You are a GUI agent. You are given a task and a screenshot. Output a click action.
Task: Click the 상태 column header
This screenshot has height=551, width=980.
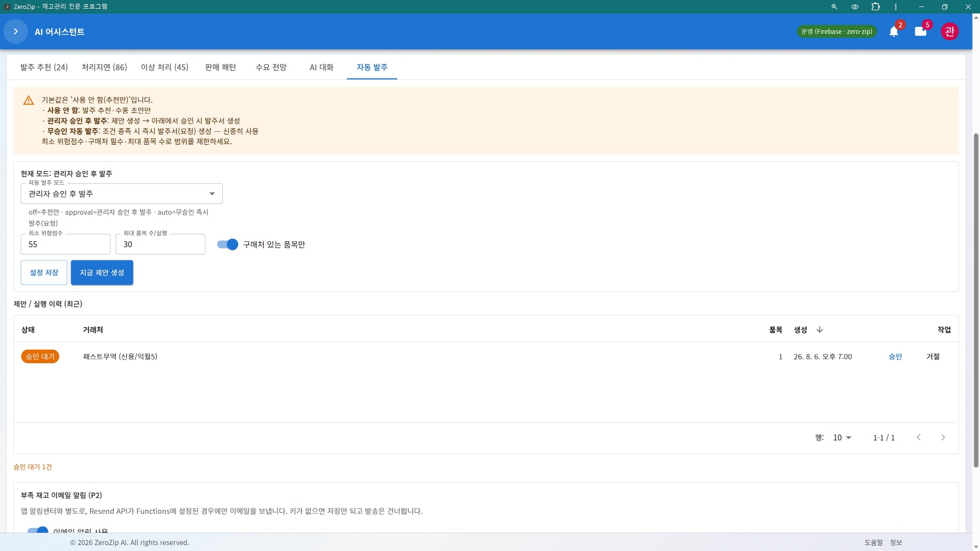(x=28, y=330)
